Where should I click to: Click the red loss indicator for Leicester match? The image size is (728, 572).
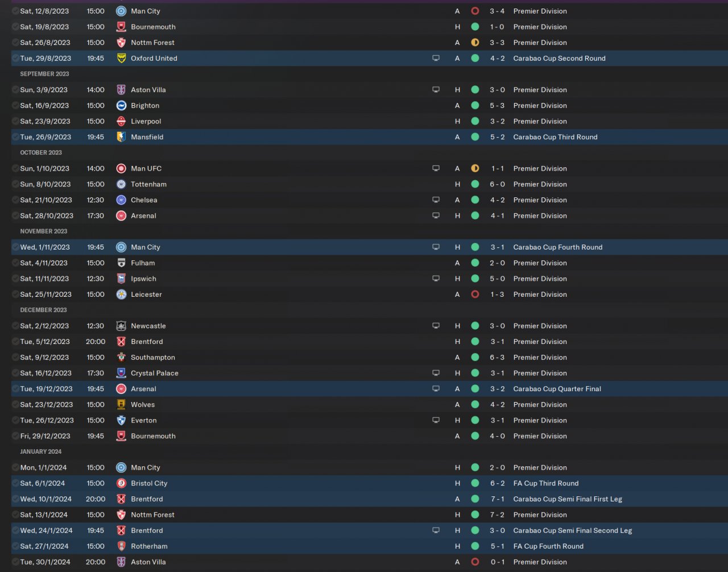coord(475,295)
